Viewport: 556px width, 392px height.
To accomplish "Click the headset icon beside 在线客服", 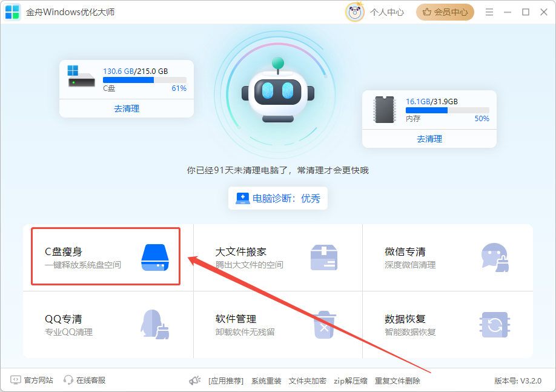I will point(68,380).
